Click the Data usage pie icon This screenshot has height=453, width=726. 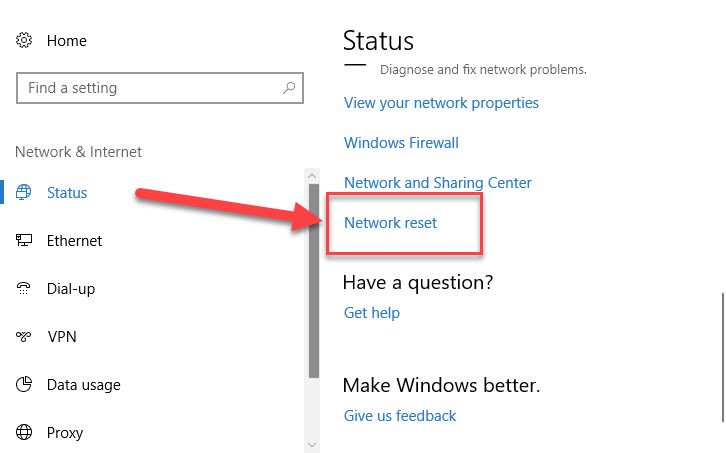pyautogui.click(x=24, y=384)
